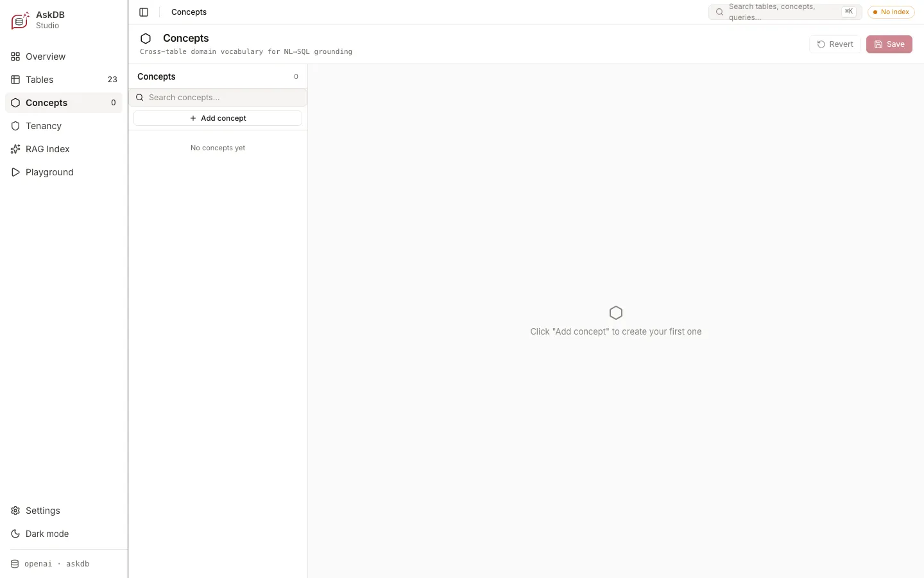
Task: Click the Search concepts input field
Action: click(218, 98)
